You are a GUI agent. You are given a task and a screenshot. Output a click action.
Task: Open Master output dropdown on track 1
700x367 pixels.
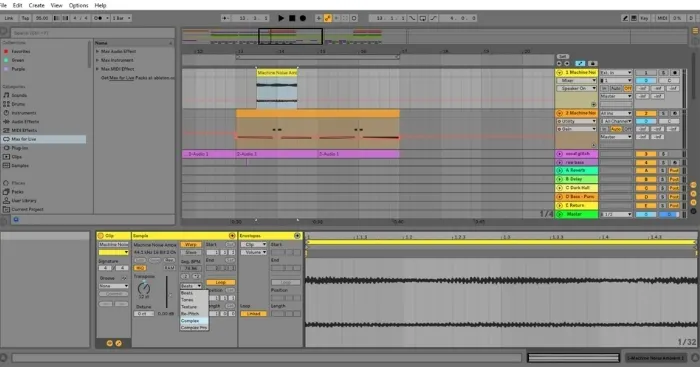click(x=616, y=96)
